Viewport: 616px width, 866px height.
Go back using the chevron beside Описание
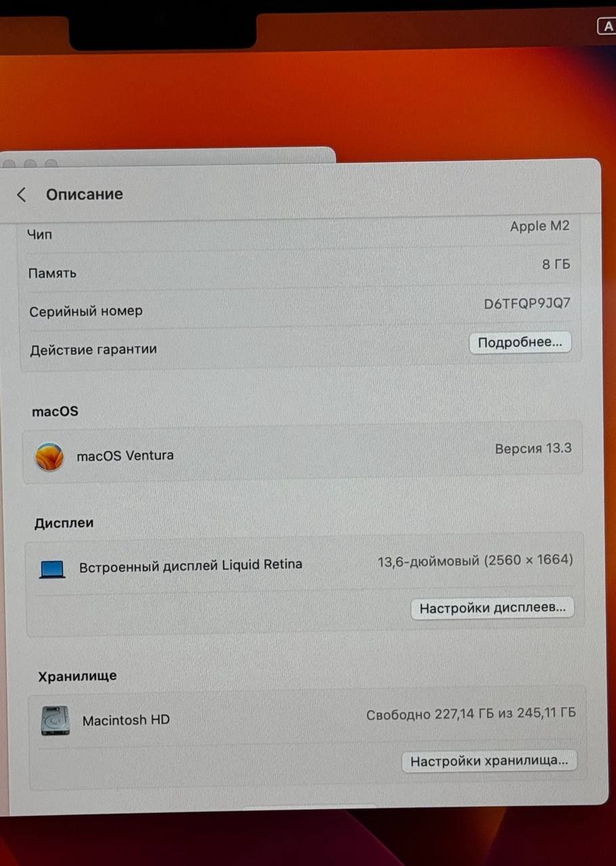[x=22, y=195]
